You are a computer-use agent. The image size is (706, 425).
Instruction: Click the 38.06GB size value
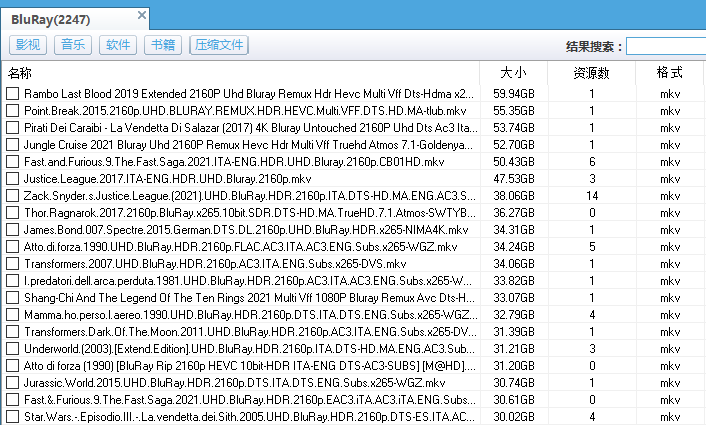point(514,196)
